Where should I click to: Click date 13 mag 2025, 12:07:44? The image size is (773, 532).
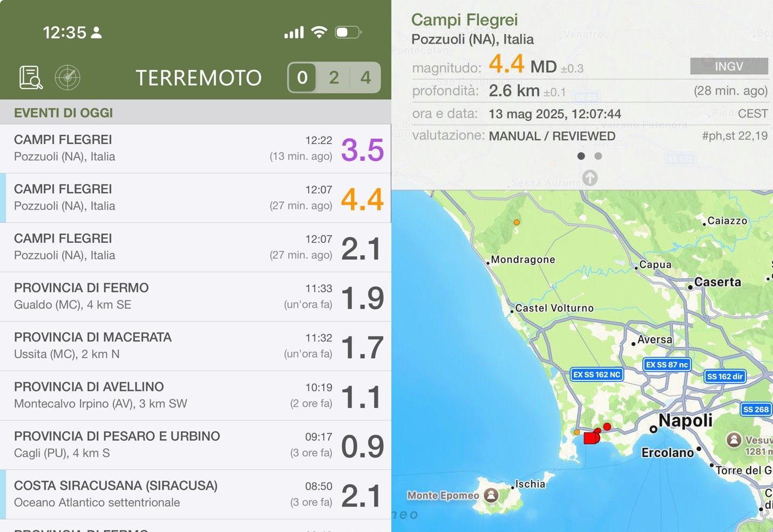click(554, 114)
